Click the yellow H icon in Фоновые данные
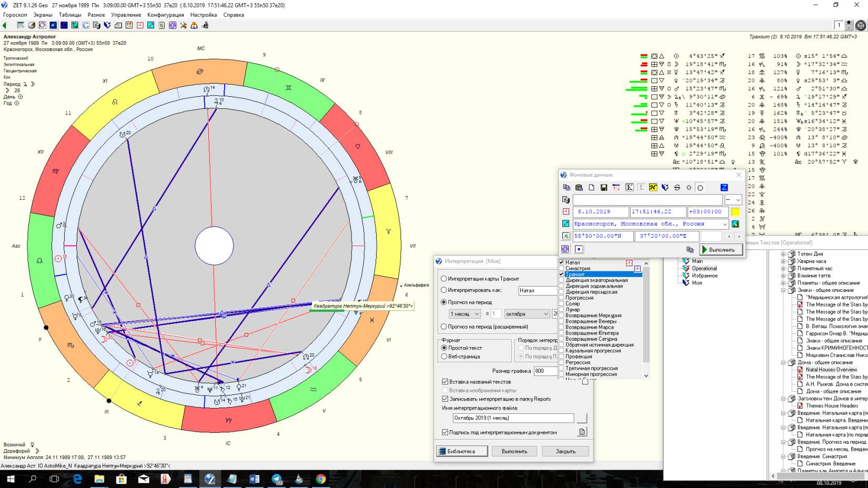This screenshot has width=868, height=488. pyautogui.click(x=653, y=188)
